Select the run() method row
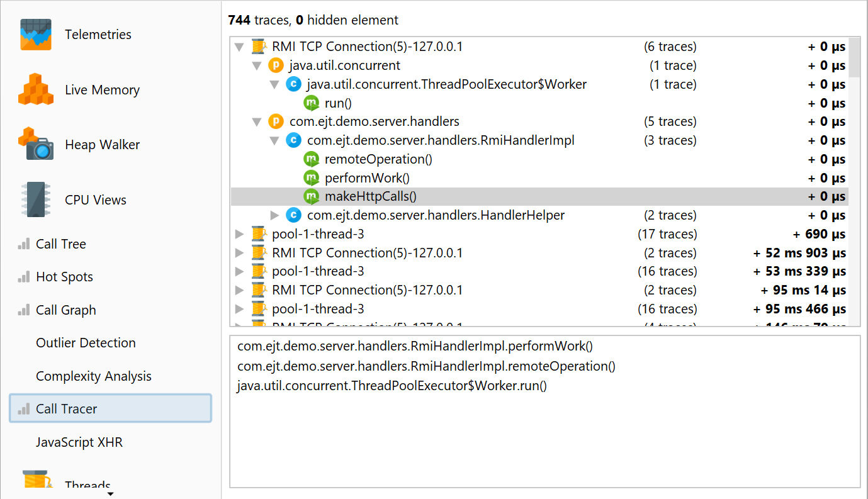Viewport: 868px width, 499px height. 539,103
